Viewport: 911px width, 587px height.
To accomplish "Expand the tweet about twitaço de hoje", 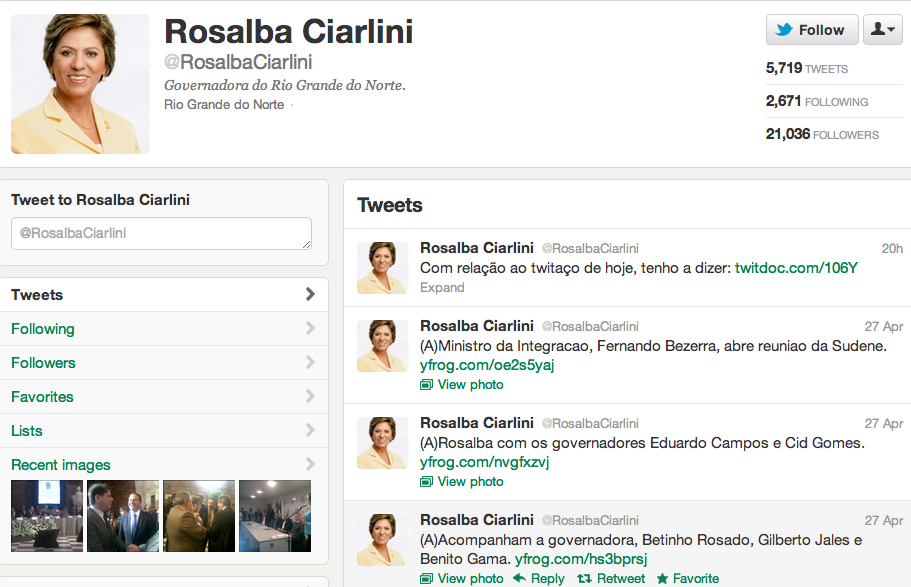I will coord(442,288).
